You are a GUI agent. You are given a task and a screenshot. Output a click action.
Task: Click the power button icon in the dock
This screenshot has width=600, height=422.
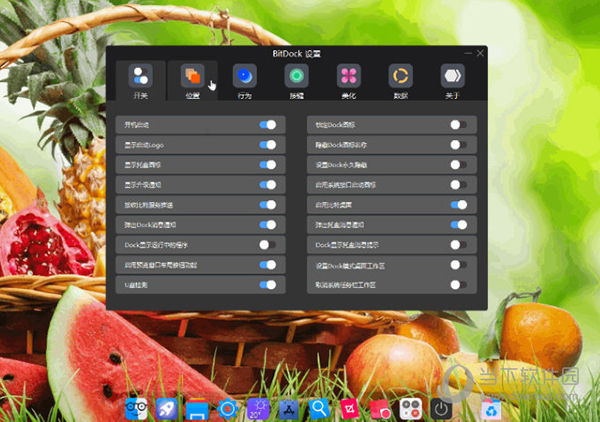(x=441, y=409)
